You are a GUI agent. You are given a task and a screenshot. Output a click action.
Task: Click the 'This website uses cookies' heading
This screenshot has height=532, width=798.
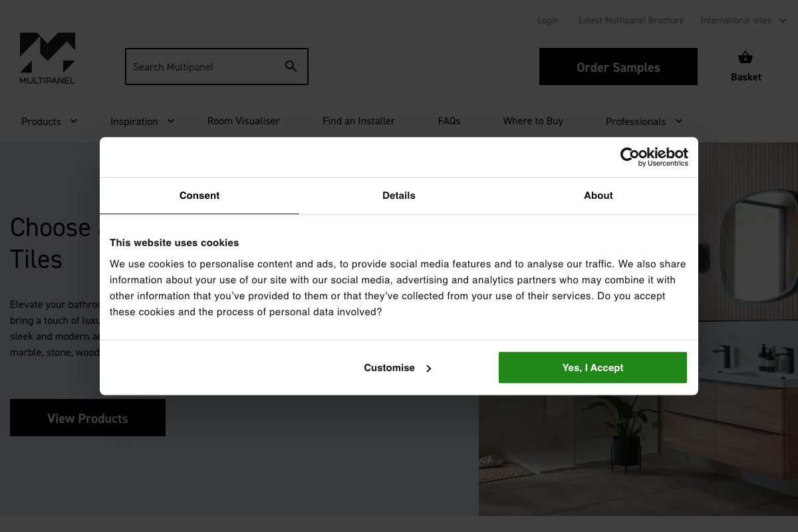(x=174, y=243)
